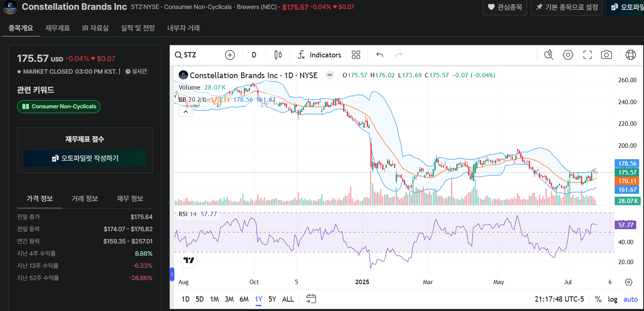Collapse the indicator legend chevron
The height and width of the screenshot is (311, 644).
(186, 112)
